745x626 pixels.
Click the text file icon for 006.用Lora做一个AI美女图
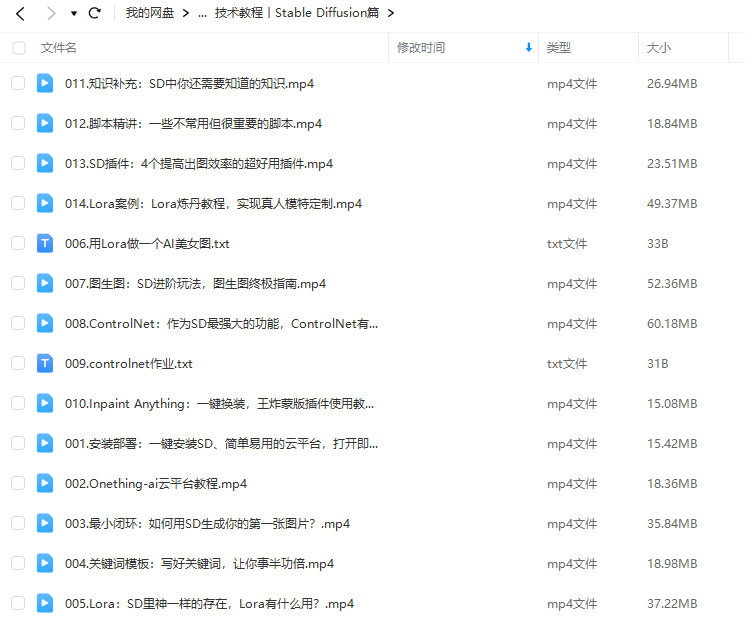coord(45,243)
